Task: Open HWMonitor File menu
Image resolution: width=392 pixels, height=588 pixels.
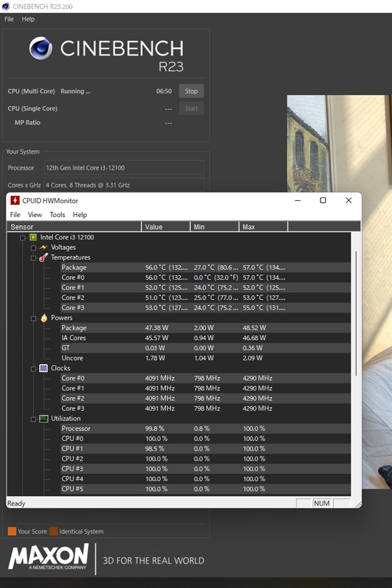Action: coord(15,215)
